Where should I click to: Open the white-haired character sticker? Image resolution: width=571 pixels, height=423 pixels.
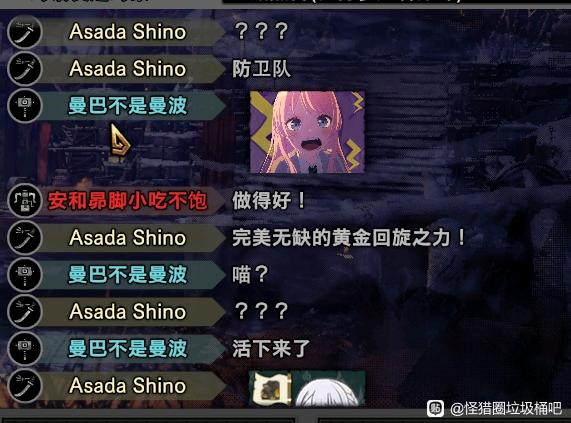328,389
